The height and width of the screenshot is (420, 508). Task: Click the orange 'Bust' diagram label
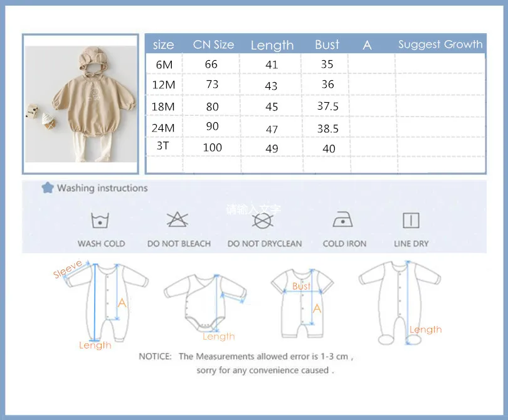pyautogui.click(x=301, y=286)
